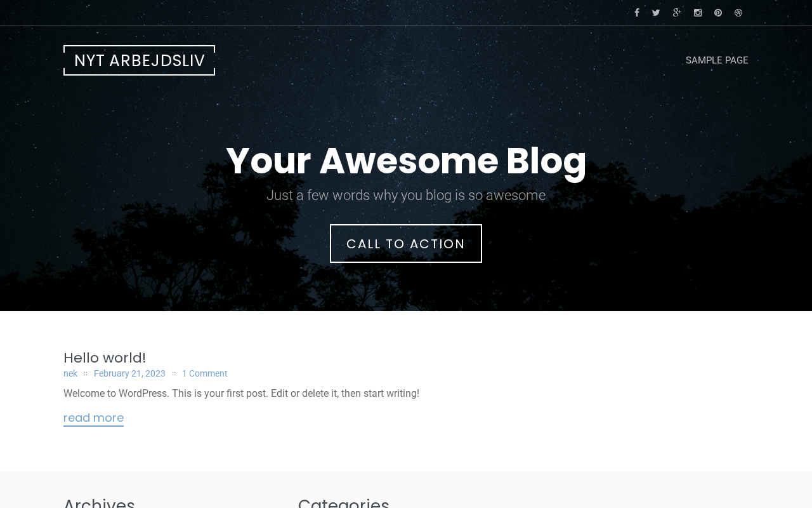Open the February 21, 2023 date link
Image resolution: width=812 pixels, height=508 pixels.
click(129, 373)
